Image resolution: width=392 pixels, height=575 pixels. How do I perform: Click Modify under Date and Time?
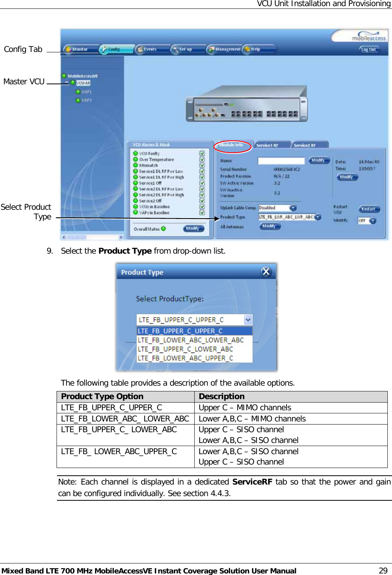(347, 177)
